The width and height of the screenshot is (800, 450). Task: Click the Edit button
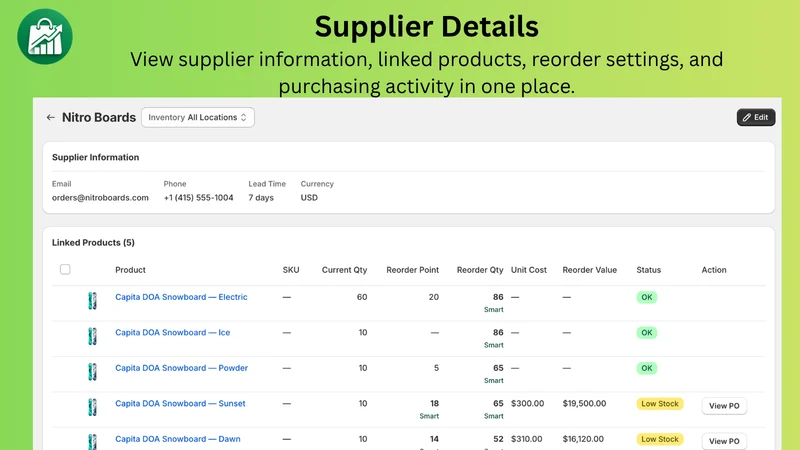tap(756, 117)
